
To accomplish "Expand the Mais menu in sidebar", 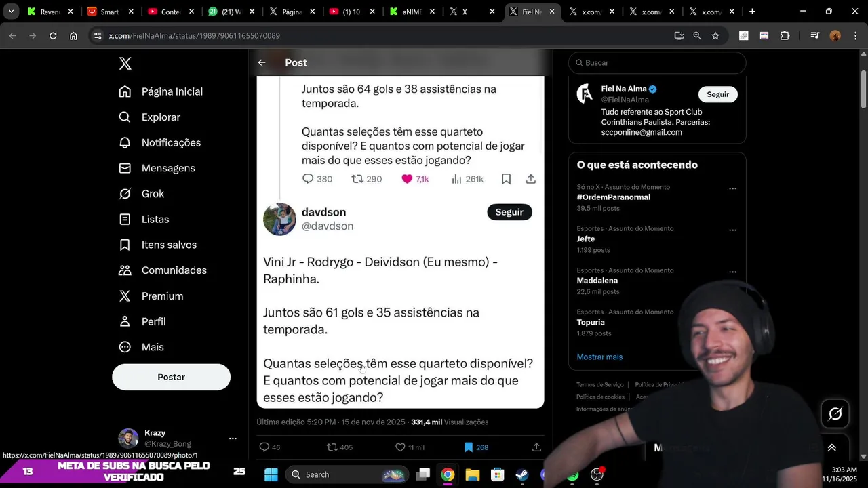I will coord(141,347).
